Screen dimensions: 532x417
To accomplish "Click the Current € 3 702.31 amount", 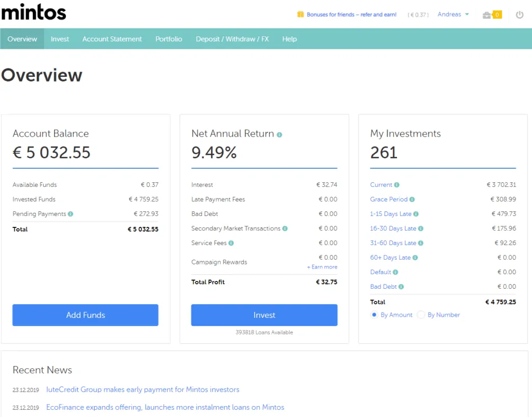I will coord(501,185).
